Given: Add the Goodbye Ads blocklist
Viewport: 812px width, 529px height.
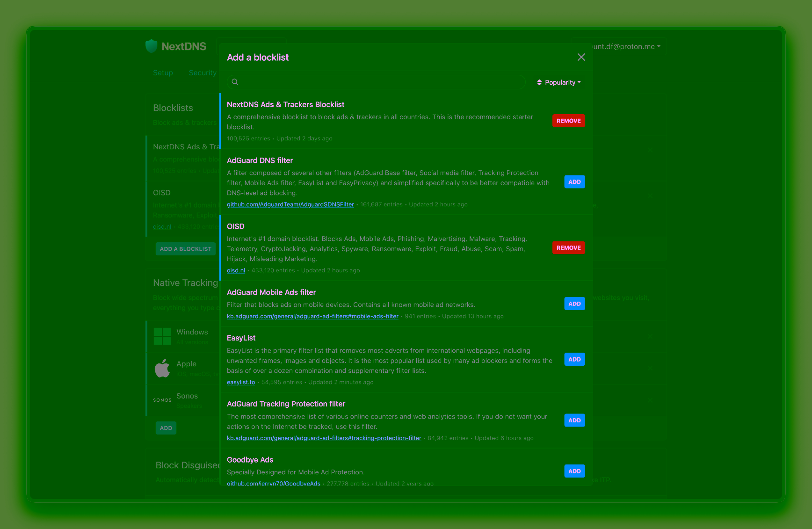Looking at the screenshot, I should pos(574,471).
